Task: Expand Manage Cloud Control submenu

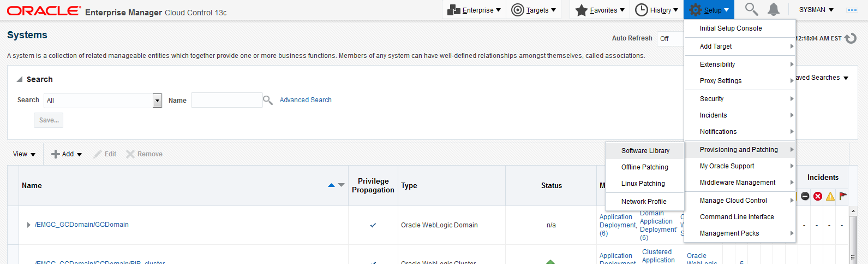Action: [739, 201]
